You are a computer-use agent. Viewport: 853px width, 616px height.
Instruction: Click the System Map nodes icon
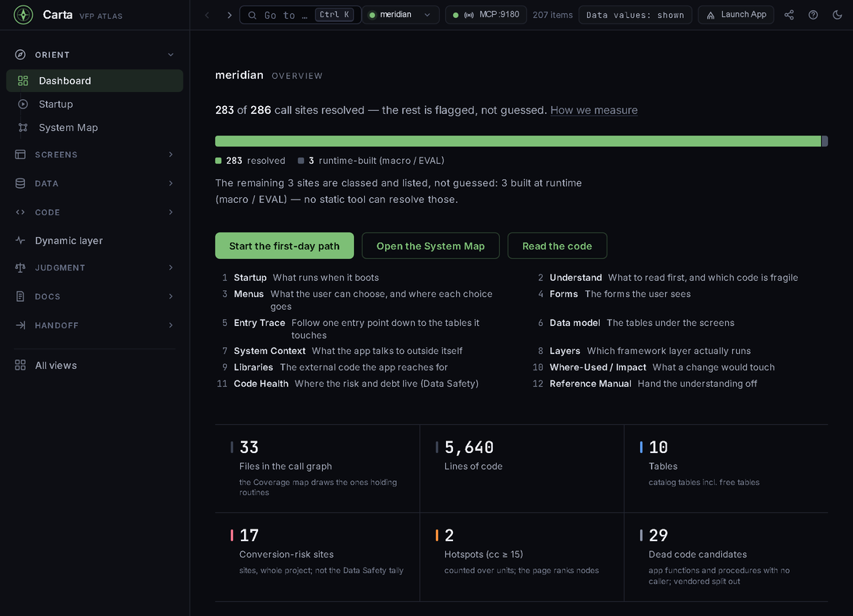[23, 127]
